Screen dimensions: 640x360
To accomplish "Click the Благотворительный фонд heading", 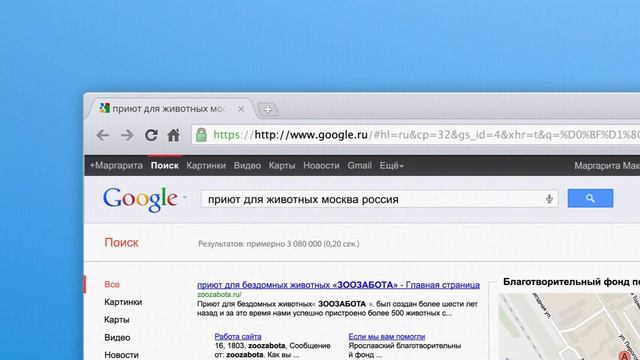I will point(571,282).
